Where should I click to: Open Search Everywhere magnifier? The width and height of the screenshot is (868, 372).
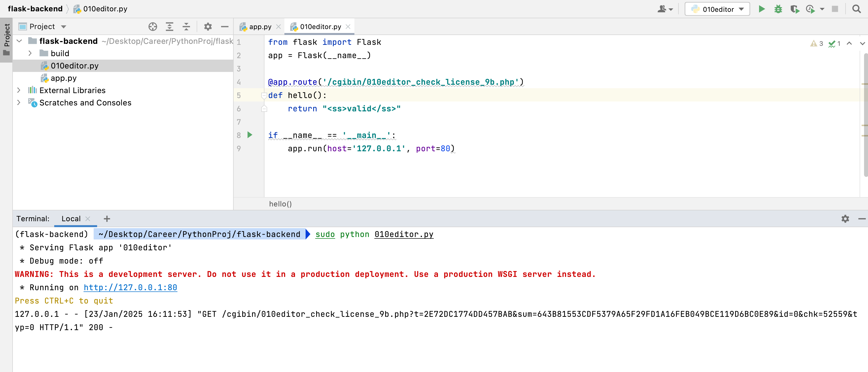tap(856, 9)
